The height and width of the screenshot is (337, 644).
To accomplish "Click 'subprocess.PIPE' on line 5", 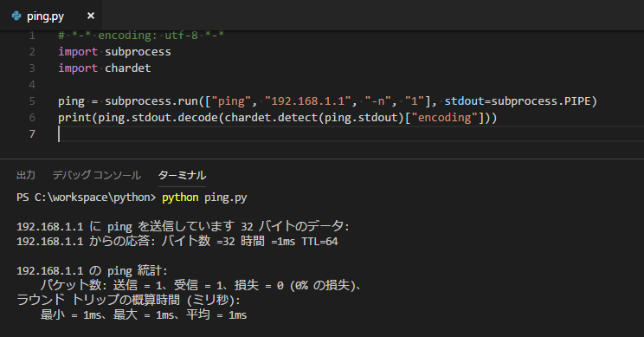I will click(x=540, y=101).
